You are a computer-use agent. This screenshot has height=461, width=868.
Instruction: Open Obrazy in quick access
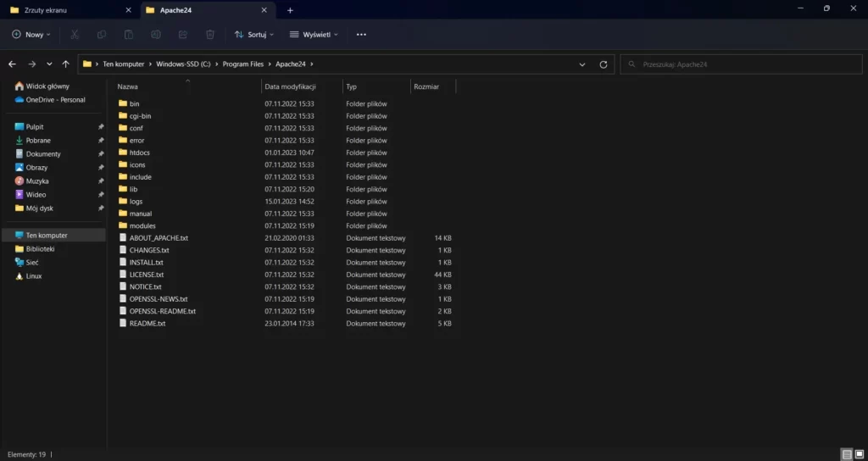(31, 167)
